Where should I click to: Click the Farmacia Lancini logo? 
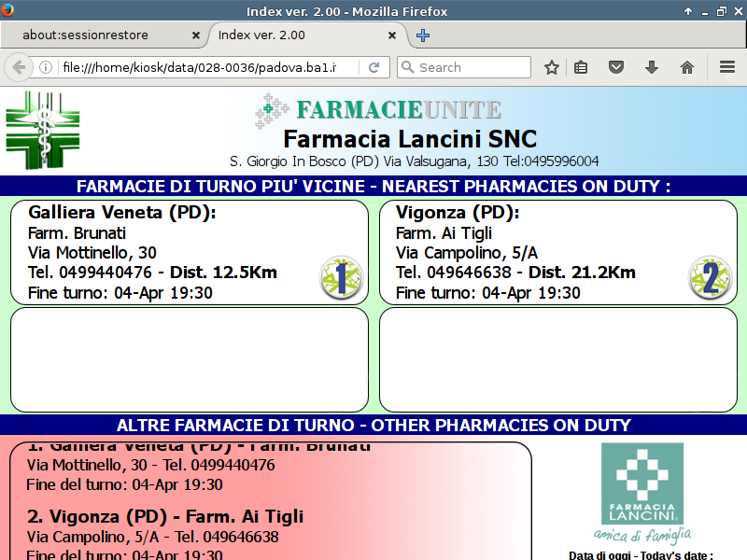point(641,492)
